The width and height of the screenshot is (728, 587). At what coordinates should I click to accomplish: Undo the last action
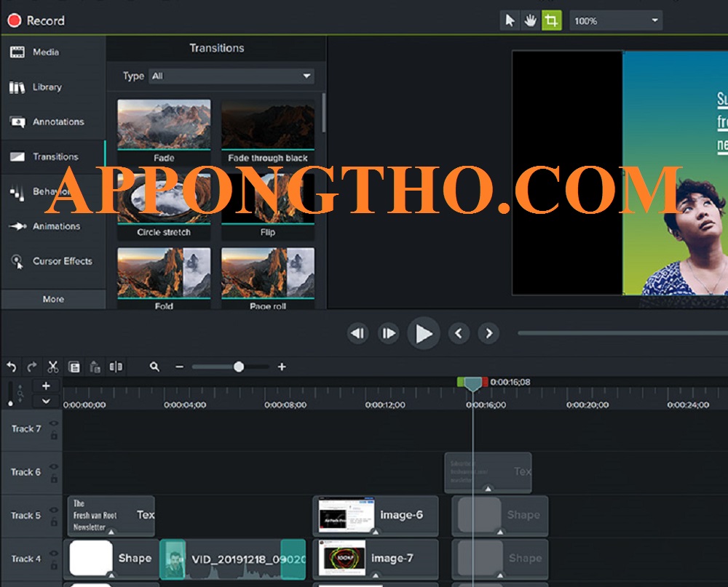[12, 367]
